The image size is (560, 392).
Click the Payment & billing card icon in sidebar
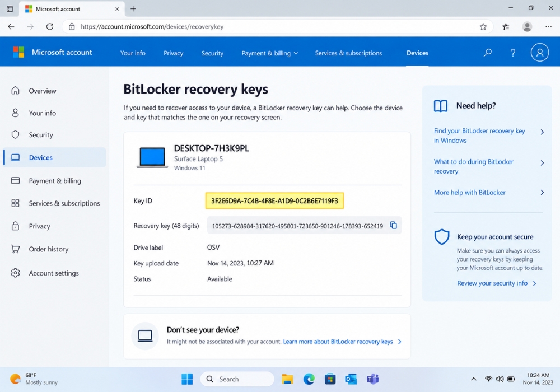click(x=15, y=180)
